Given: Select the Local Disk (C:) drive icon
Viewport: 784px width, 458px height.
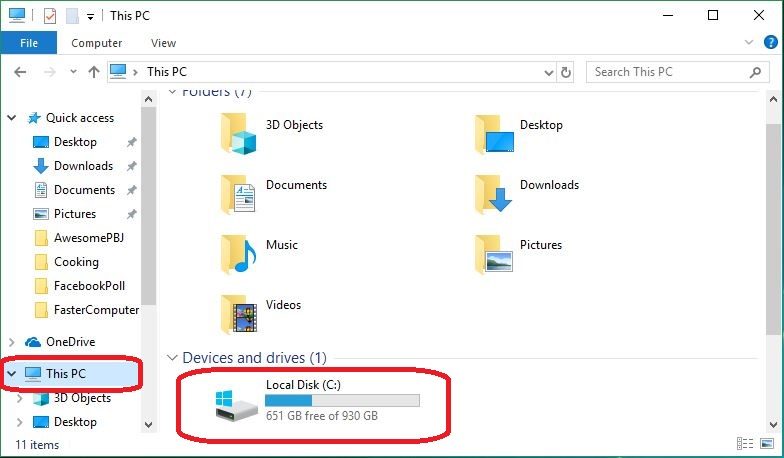Looking at the screenshot, I should click(236, 406).
